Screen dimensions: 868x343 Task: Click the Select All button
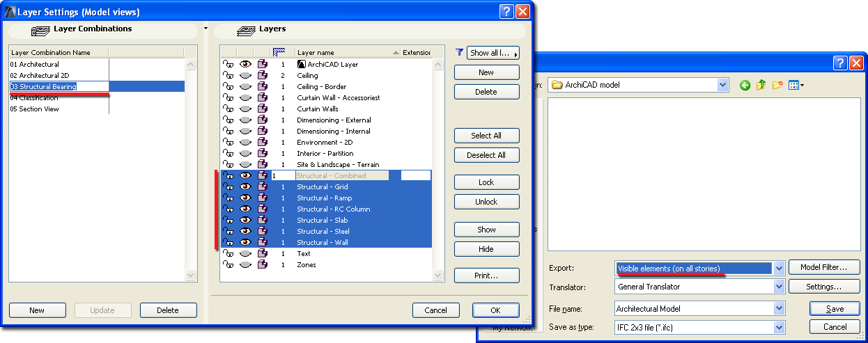point(486,136)
